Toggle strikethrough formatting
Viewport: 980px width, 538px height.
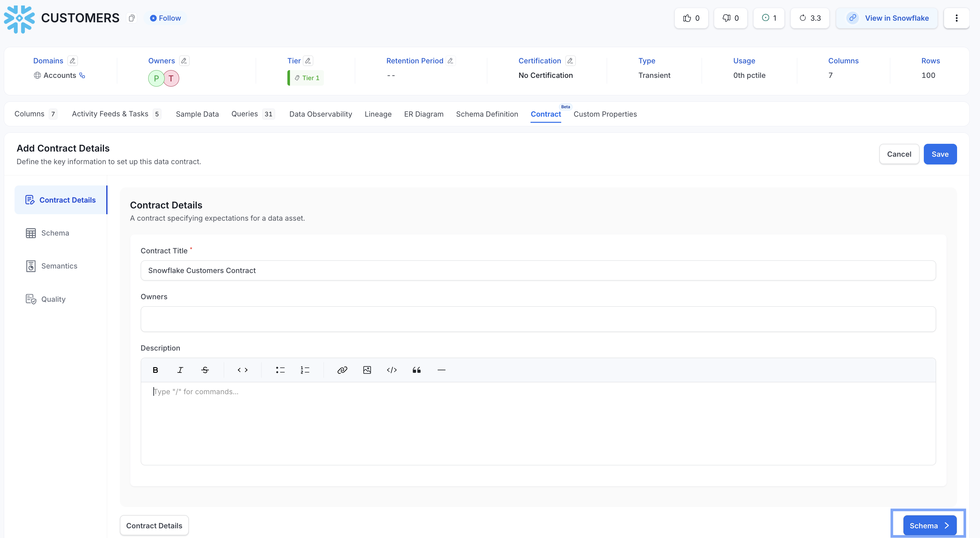coord(205,370)
